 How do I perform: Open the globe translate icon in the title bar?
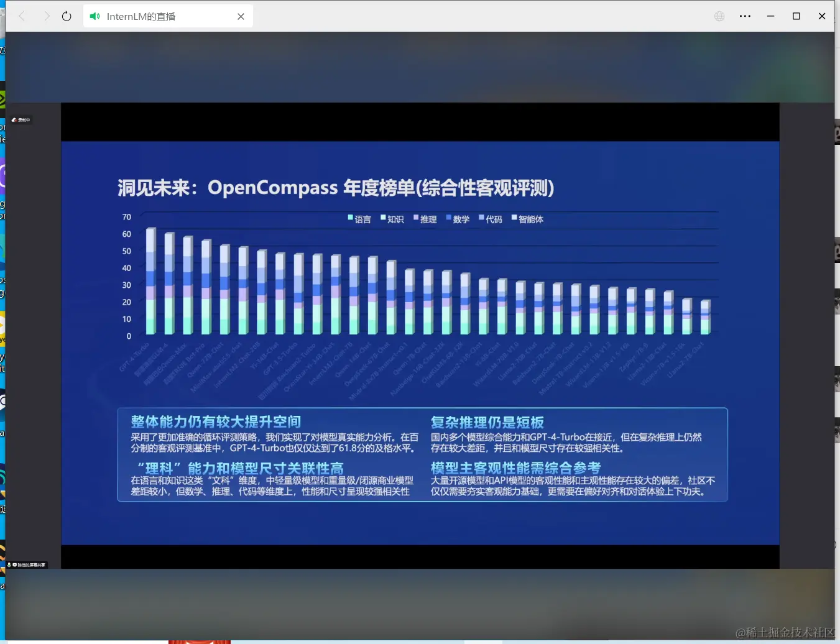coord(719,16)
